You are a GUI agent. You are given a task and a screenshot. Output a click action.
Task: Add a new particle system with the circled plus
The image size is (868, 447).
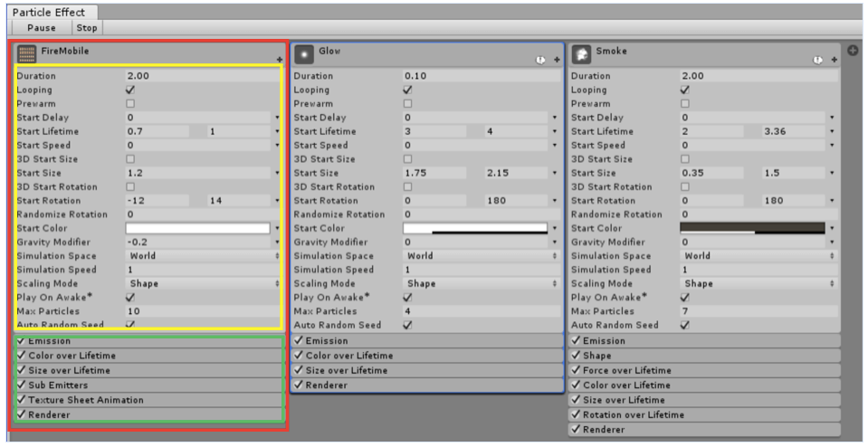(853, 49)
